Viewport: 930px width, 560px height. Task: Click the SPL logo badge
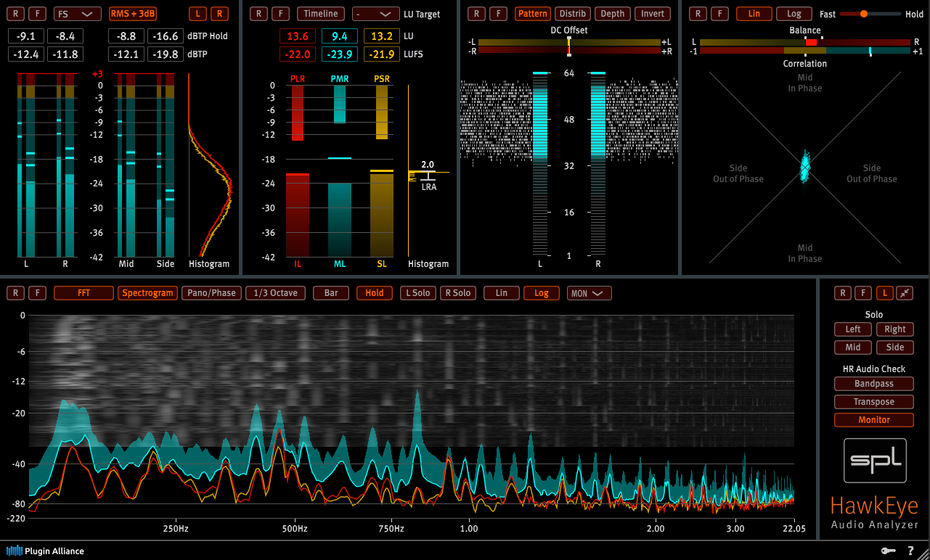875,461
